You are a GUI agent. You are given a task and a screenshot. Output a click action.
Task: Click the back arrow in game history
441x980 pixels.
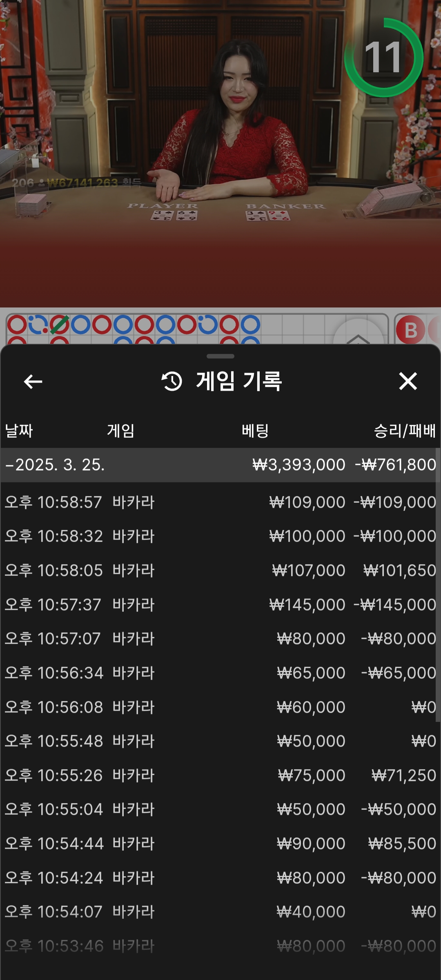(x=33, y=382)
